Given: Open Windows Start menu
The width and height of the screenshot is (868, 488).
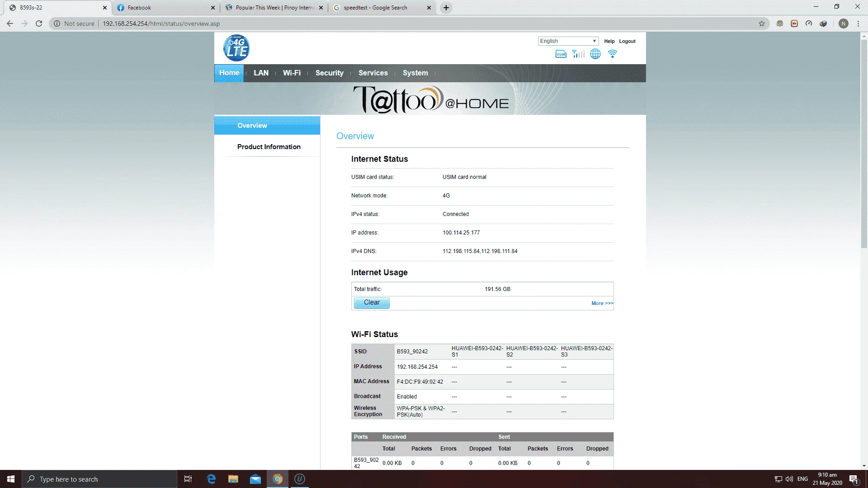Looking at the screenshot, I should point(11,479).
